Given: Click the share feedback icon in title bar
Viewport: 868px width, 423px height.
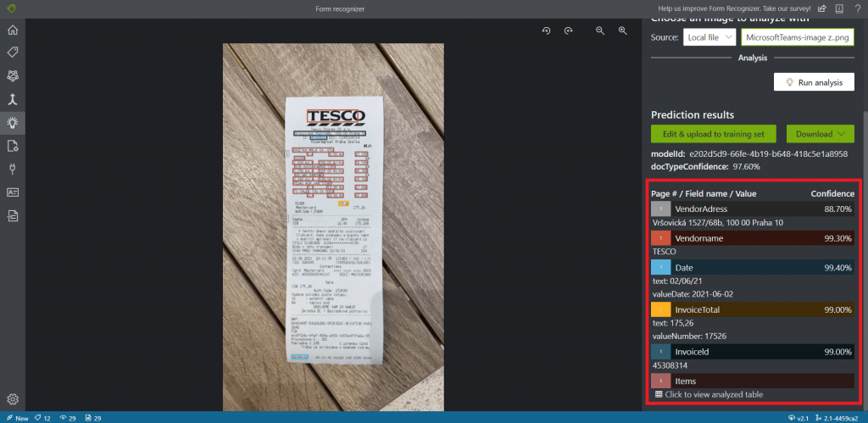Looking at the screenshot, I should pos(821,8).
